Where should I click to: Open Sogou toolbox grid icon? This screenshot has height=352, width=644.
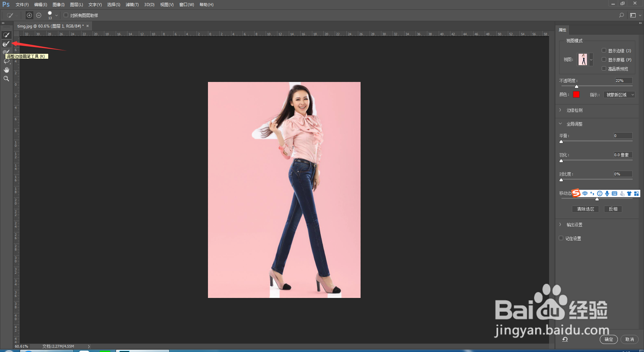click(x=636, y=193)
